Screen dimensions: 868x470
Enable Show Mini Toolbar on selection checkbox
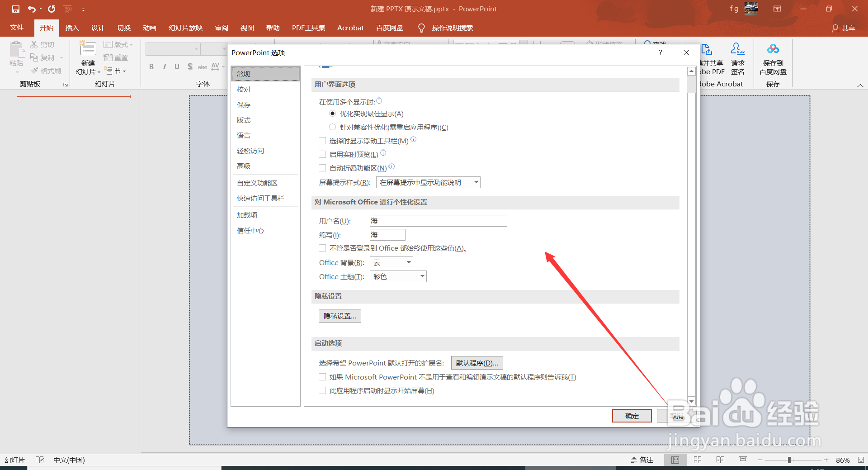coord(322,141)
